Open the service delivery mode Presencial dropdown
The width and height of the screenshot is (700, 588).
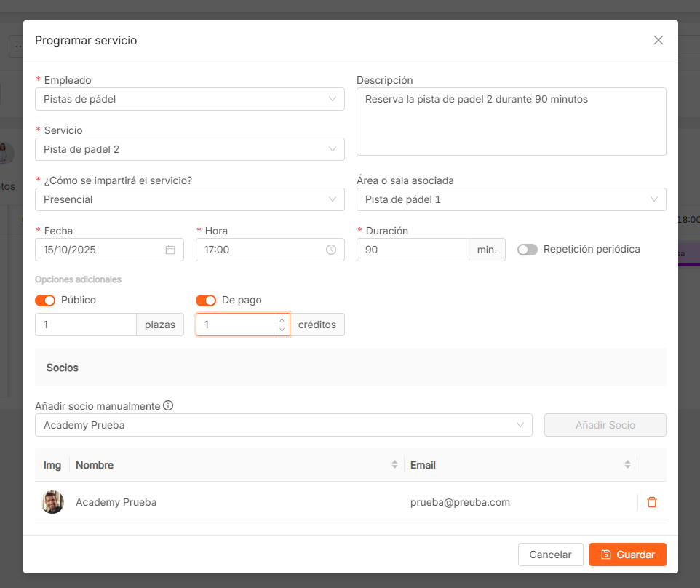click(189, 199)
